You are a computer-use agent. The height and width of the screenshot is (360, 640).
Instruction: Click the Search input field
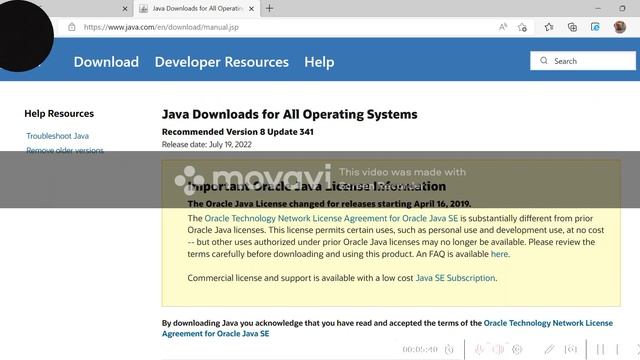pyautogui.click(x=583, y=61)
